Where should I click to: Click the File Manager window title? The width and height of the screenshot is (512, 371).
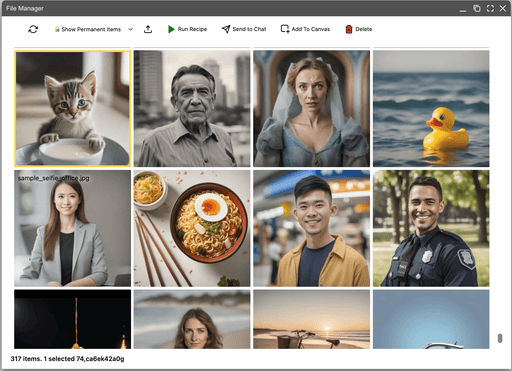(25, 8)
